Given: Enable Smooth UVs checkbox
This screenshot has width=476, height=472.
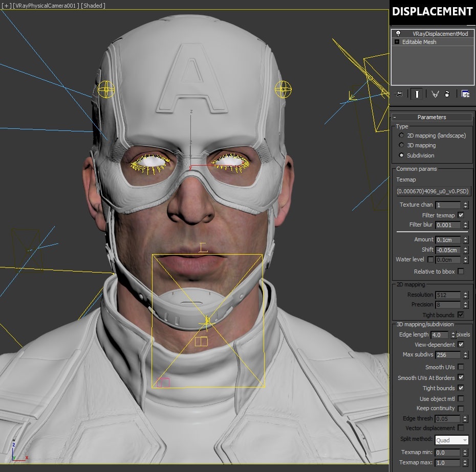Looking at the screenshot, I should point(461,367).
